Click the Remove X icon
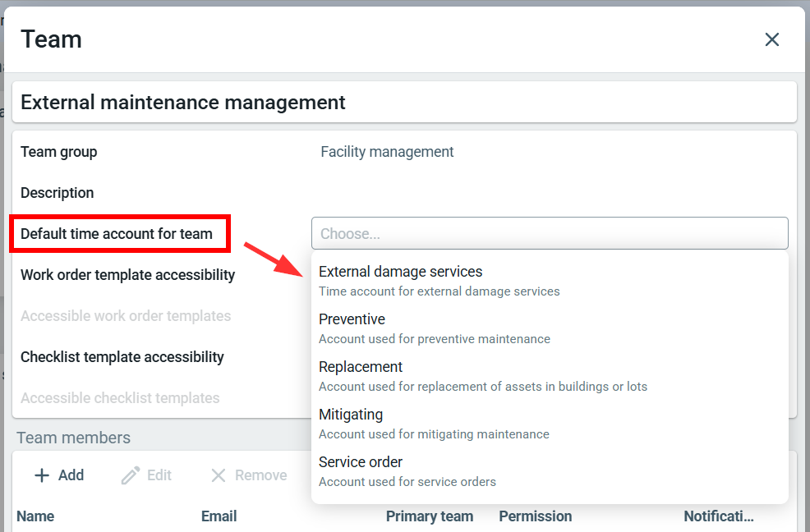This screenshot has height=532, width=810. point(218,475)
